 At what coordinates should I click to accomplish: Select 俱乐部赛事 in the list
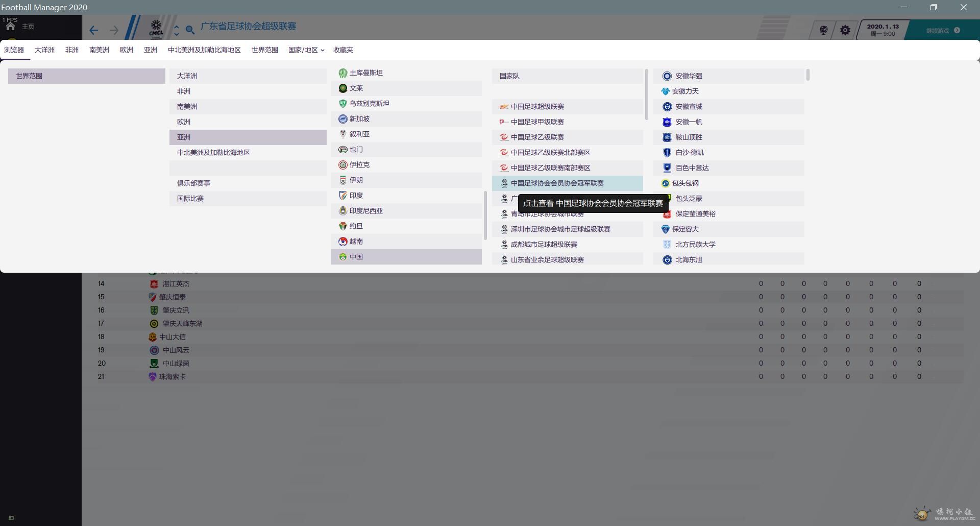tap(248, 183)
